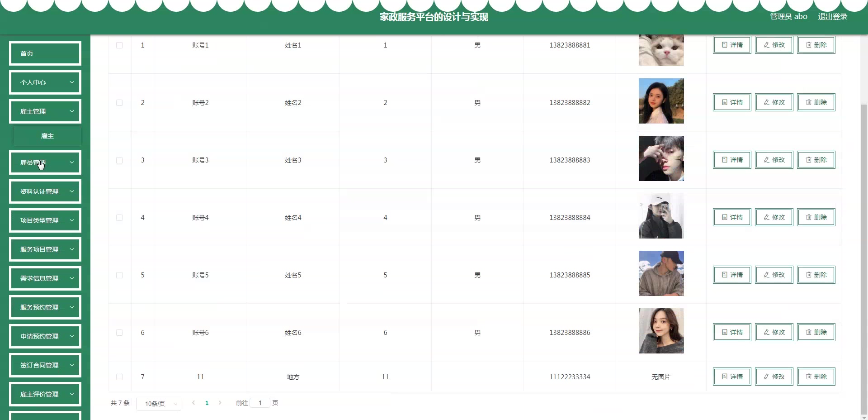
Task: Click phone number 11122233334
Action: tap(570, 377)
